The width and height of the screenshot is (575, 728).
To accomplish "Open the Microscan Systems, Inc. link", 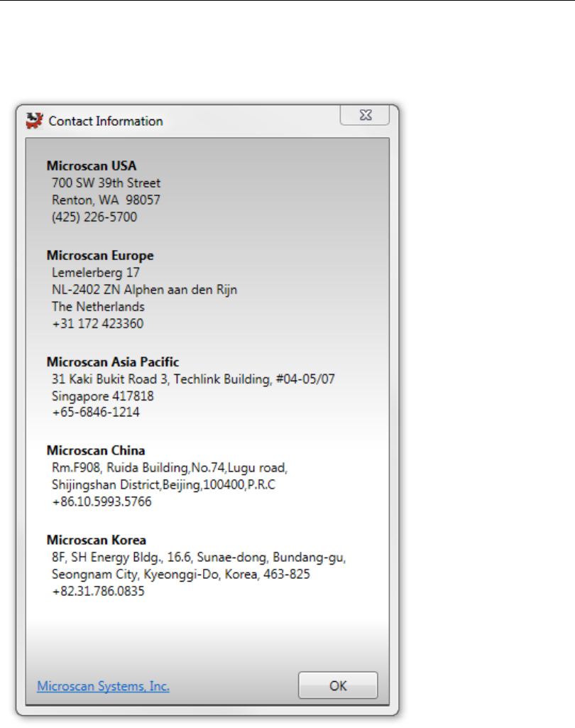I will (x=103, y=686).
